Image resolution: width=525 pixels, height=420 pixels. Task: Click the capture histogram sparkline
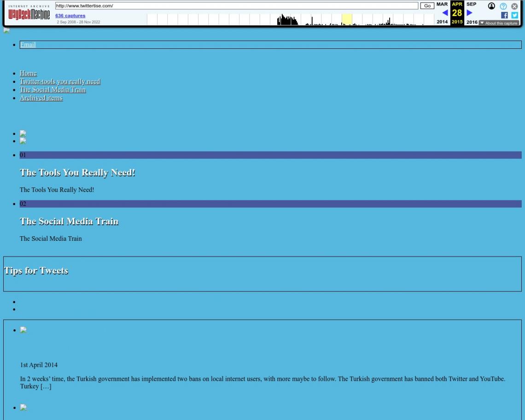[x=291, y=19]
